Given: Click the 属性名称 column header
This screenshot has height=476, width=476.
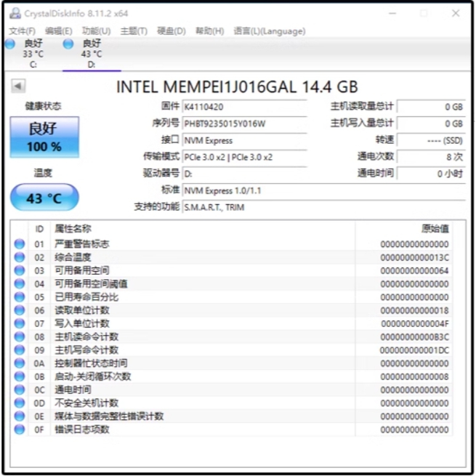Looking at the screenshot, I should 73,229.
